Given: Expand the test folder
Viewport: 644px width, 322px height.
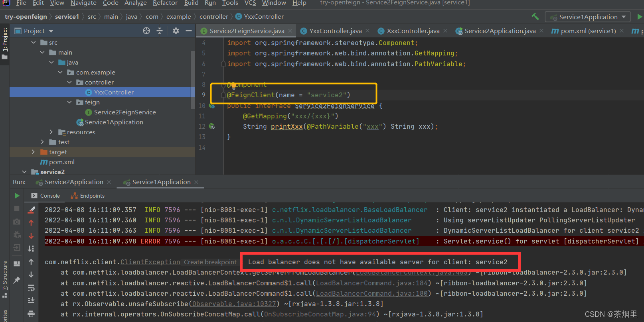Looking at the screenshot, I should click(42, 142).
